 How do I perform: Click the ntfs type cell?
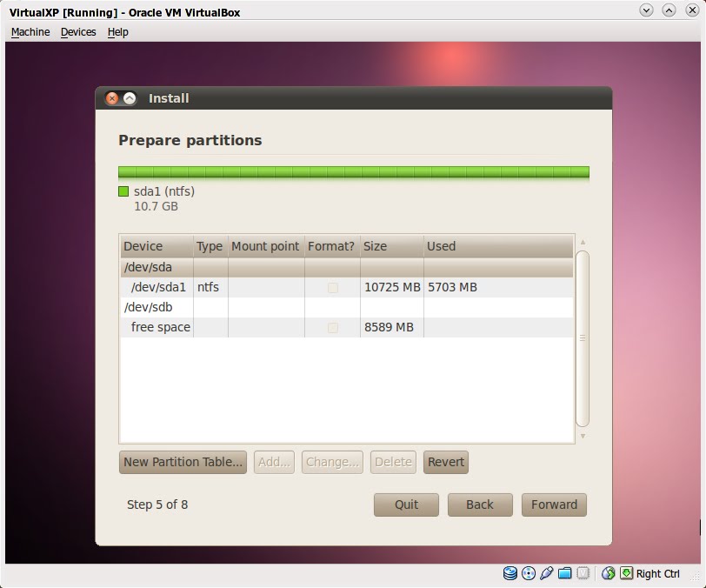pos(210,287)
